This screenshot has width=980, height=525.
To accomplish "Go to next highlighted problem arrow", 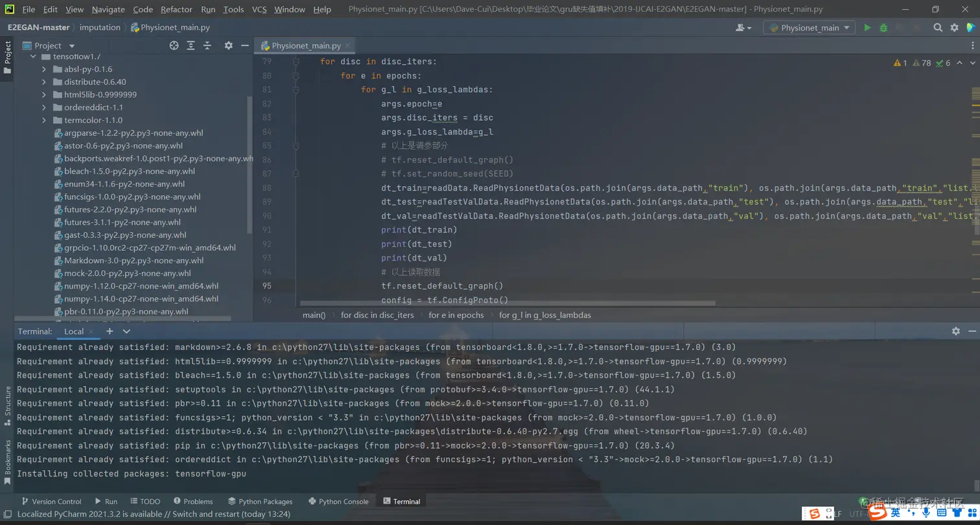I will (x=973, y=63).
